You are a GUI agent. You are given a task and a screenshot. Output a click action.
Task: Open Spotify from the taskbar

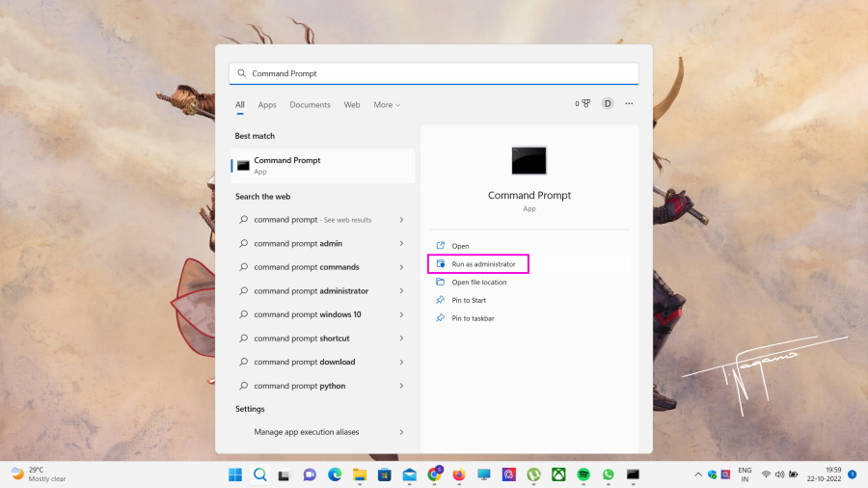point(583,474)
